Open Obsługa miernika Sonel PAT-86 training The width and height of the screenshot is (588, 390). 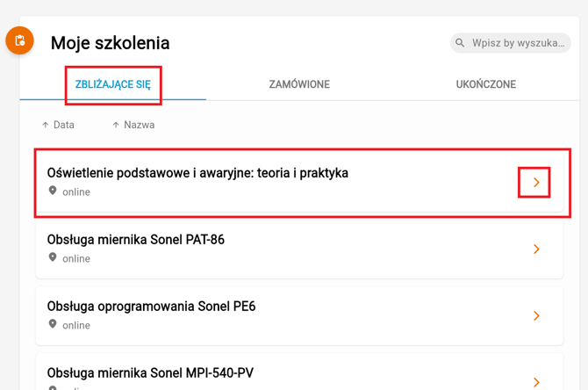(136, 240)
